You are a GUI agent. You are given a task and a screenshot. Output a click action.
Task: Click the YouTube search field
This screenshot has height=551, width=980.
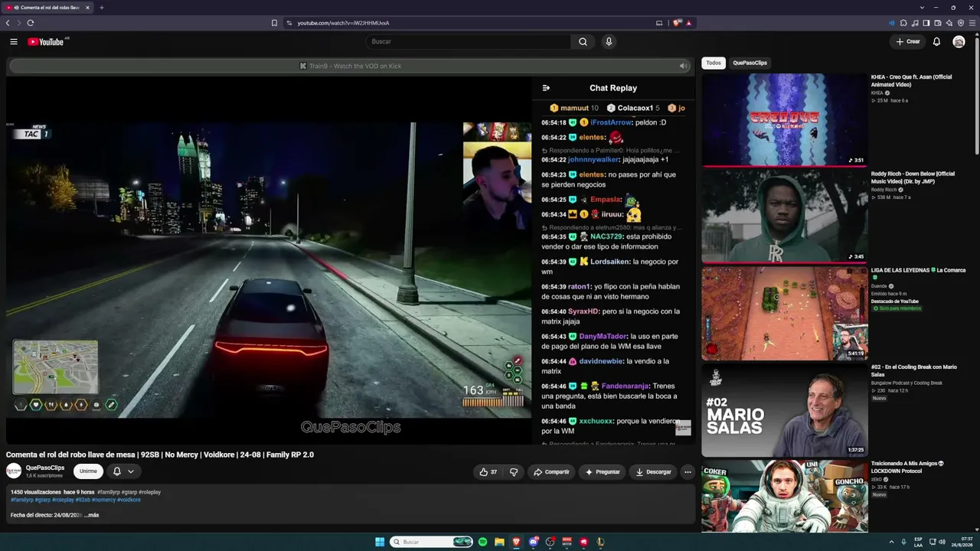(x=469, y=41)
